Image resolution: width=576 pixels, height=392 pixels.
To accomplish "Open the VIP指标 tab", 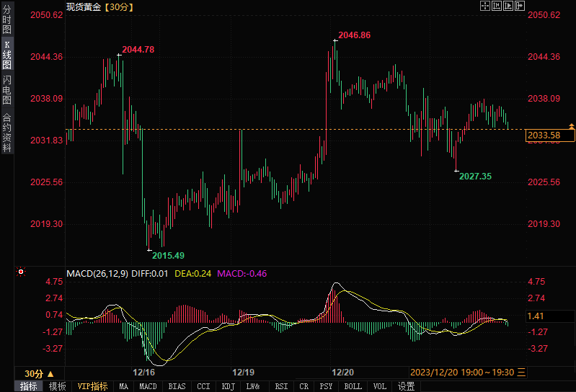I will [92, 386].
